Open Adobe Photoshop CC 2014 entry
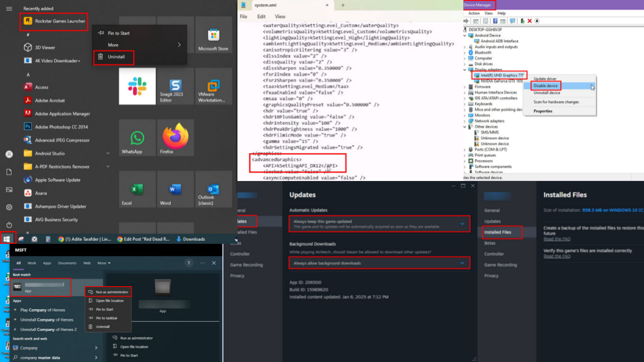Image resolution: width=644 pixels, height=362 pixels. click(x=61, y=127)
